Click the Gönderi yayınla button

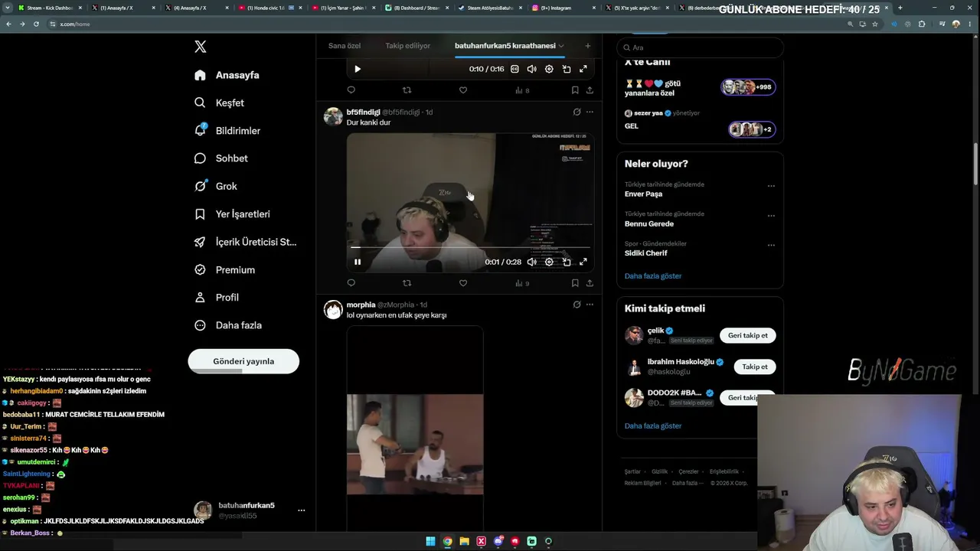click(x=243, y=361)
